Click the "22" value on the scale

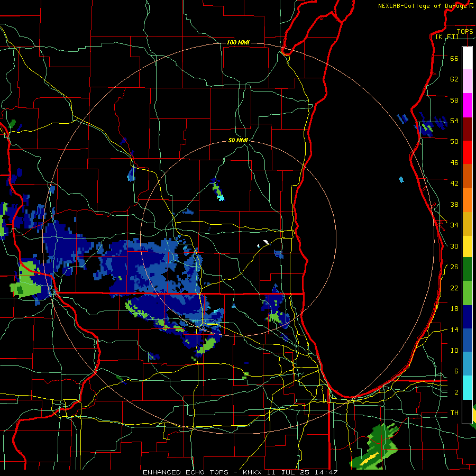point(454,288)
